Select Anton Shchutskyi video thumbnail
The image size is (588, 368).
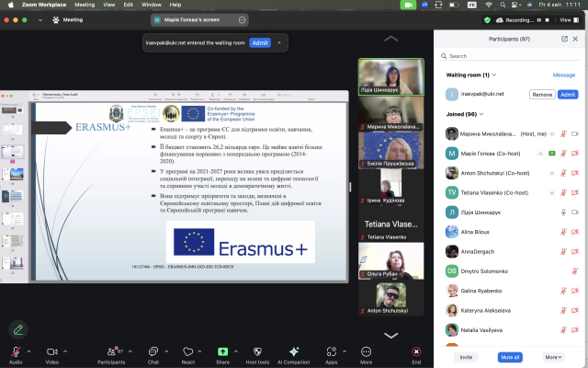(391, 298)
